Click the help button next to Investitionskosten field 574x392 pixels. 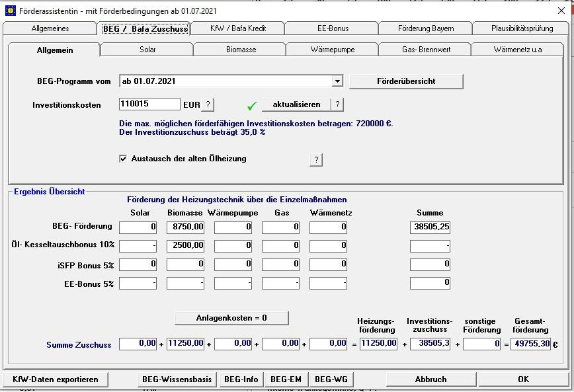208,105
